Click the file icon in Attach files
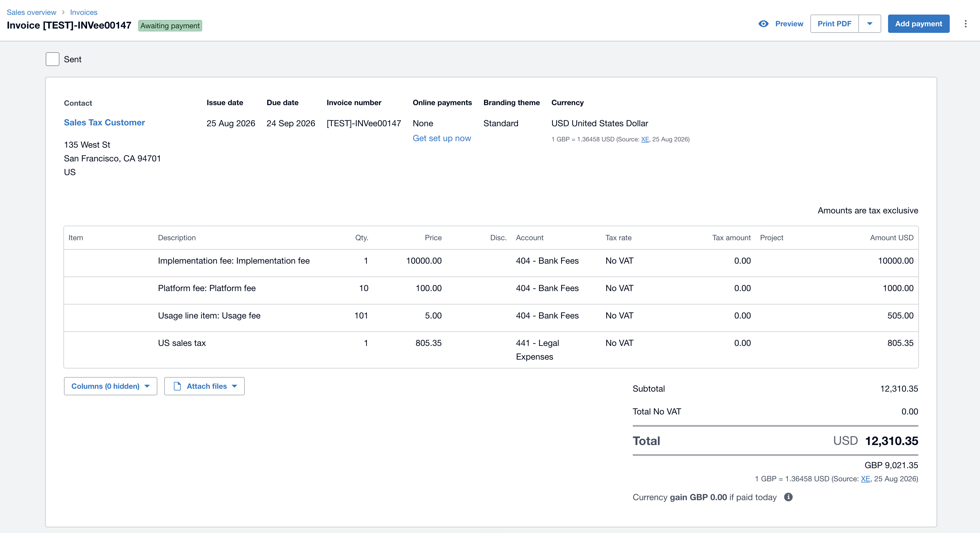Viewport: 980px width, 533px height. click(177, 386)
